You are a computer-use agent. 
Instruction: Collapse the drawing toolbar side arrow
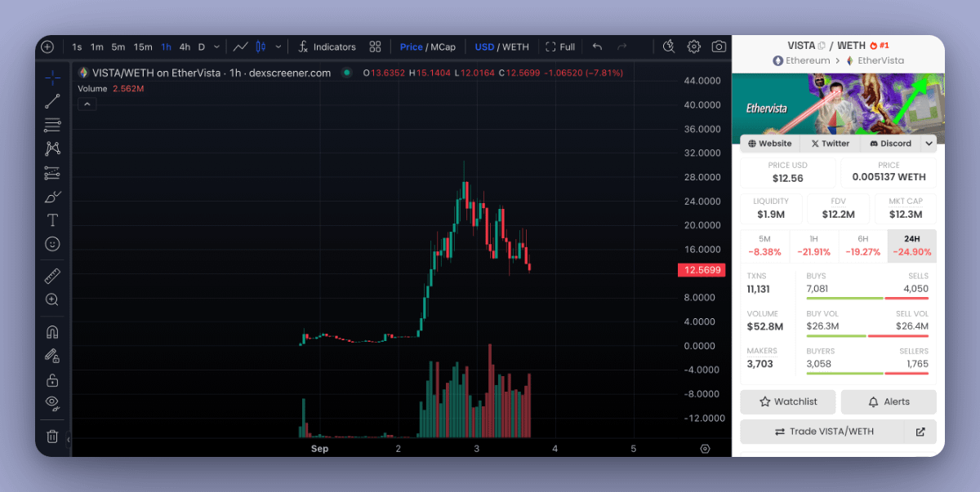tap(69, 439)
